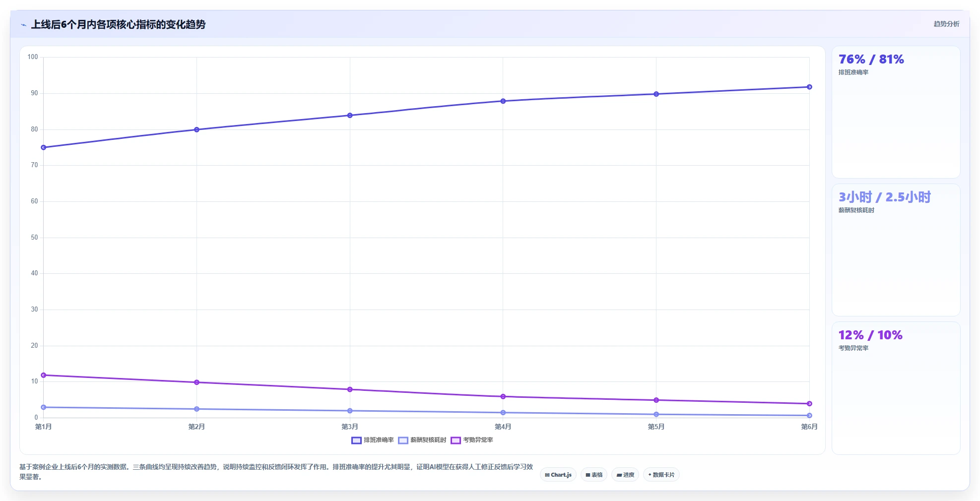This screenshot has height=501, width=980.
Task: Click the 薪酬复核耗时 data point at 第4月
Action: pos(503,412)
